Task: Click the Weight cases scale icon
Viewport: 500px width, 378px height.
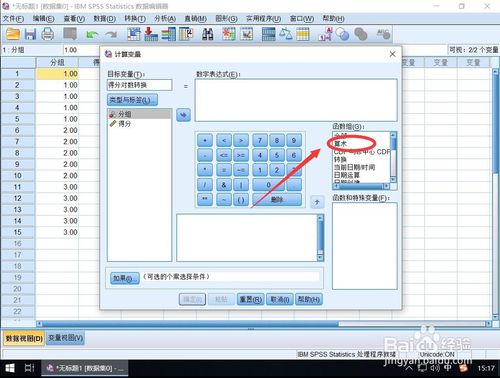Action: [x=286, y=34]
